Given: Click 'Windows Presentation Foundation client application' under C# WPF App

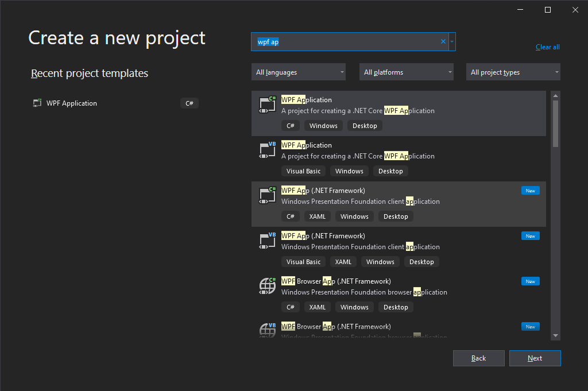Looking at the screenshot, I should pos(361,202).
